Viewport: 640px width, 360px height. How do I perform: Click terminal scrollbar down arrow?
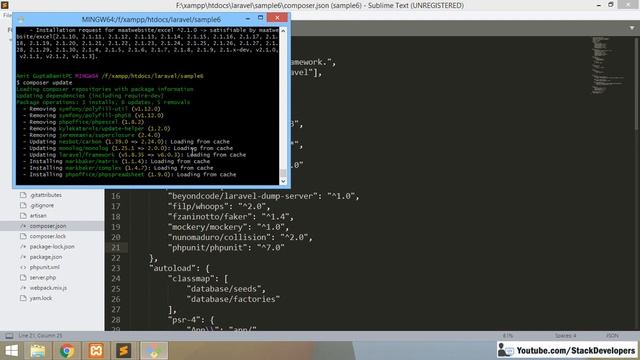point(283,181)
